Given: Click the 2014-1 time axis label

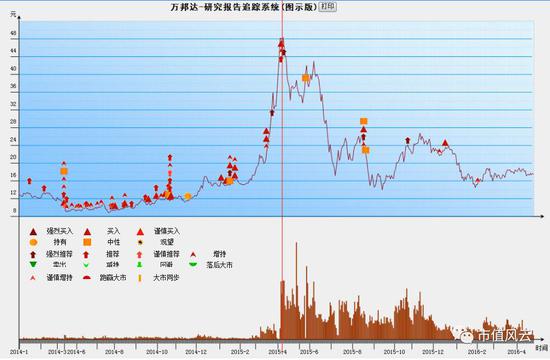Looking at the screenshot, I should 19,352.
